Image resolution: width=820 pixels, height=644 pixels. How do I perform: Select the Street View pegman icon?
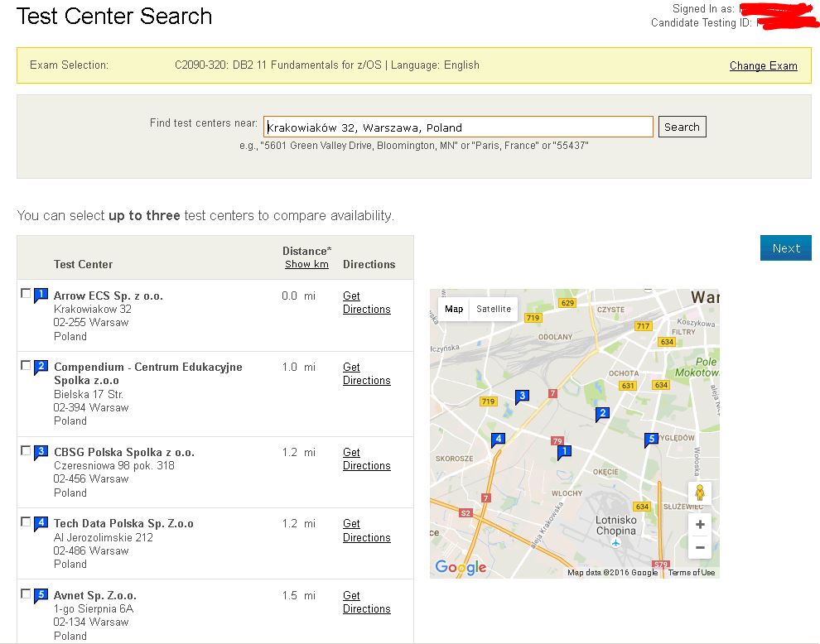(x=700, y=493)
